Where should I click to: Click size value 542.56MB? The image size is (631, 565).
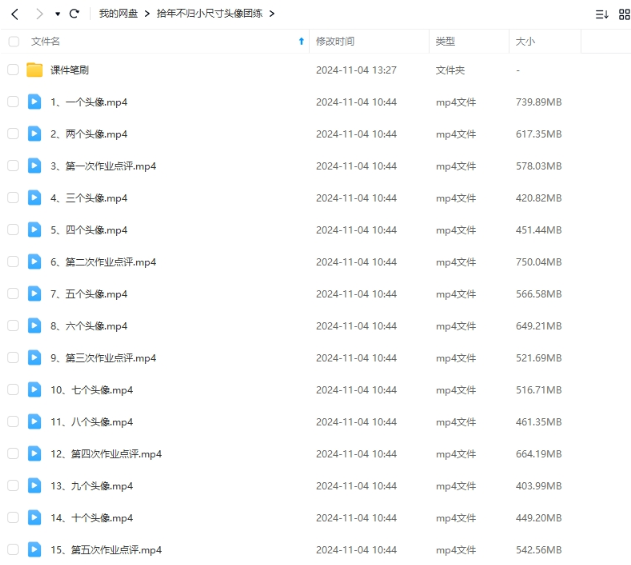[539, 550]
